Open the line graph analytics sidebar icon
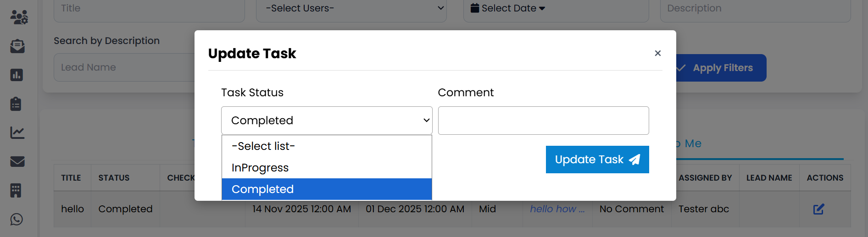The height and width of the screenshot is (237, 868). pos(17,133)
